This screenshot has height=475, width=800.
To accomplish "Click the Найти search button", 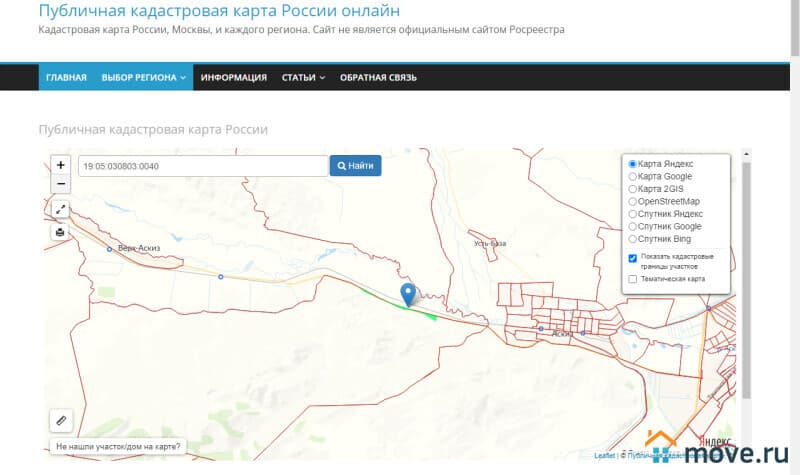I will (356, 166).
